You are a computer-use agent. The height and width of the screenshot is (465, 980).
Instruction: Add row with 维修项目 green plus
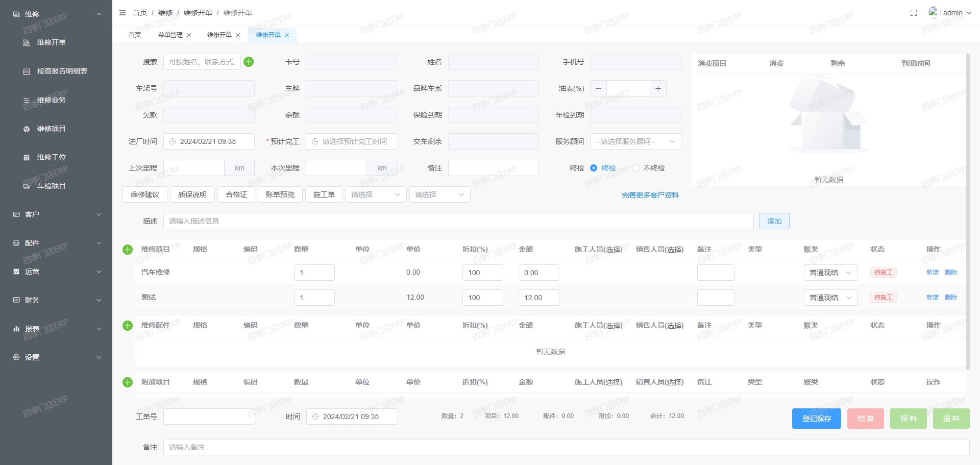[128, 250]
